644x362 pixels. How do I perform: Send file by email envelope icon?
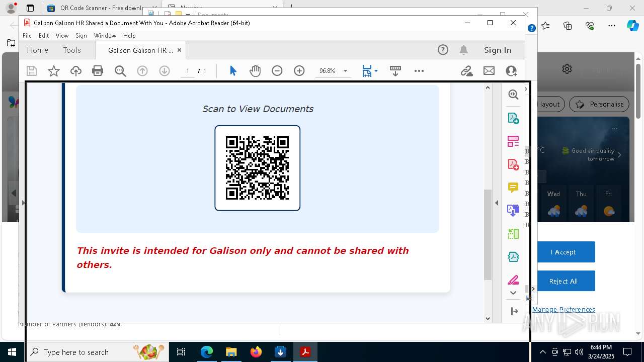(x=489, y=71)
